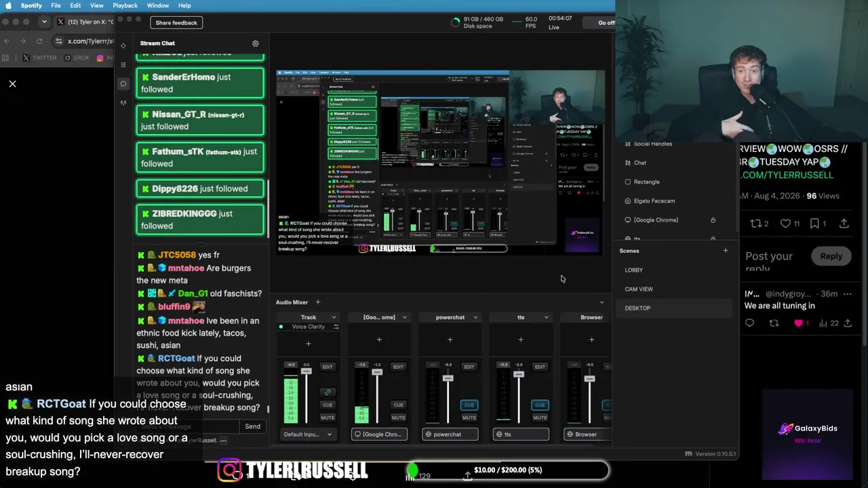The image size is (868, 488).
Task: Open the Spotify menu
Action: click(31, 5)
